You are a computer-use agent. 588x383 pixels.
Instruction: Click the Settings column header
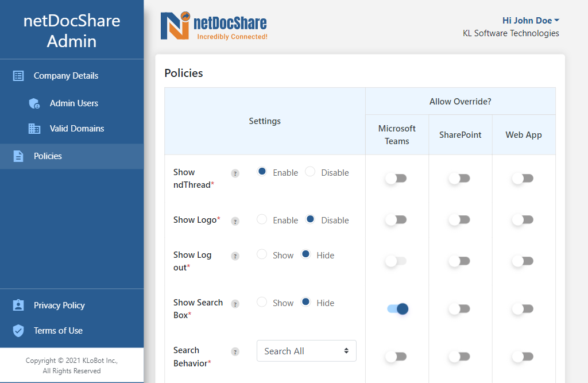[265, 121]
